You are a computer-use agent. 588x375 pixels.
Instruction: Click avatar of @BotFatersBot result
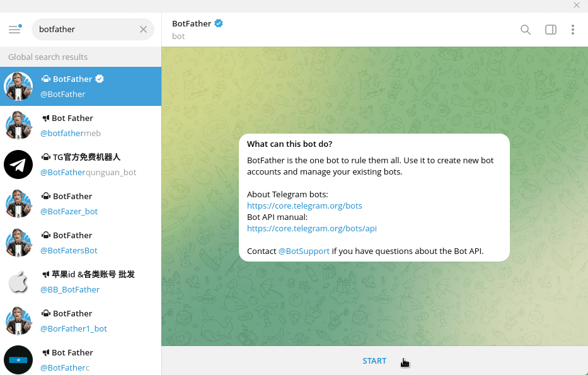click(x=18, y=242)
